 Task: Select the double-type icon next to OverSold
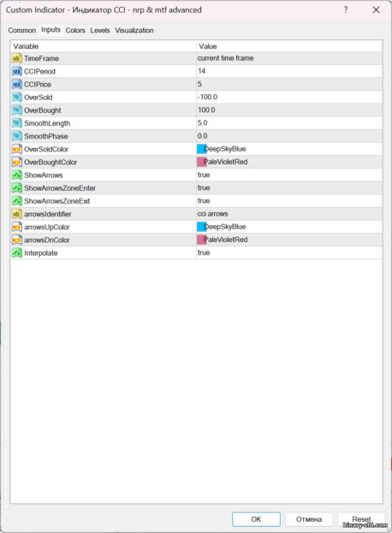[16, 98]
